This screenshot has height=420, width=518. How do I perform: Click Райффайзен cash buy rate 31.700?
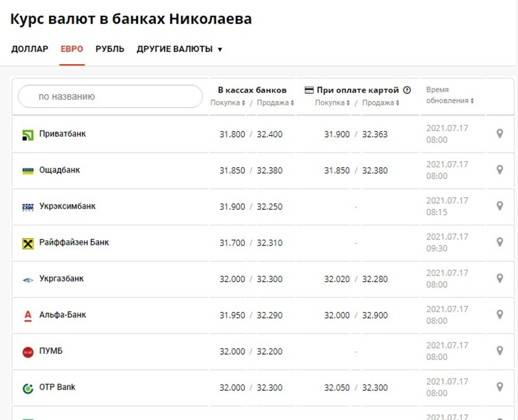[x=232, y=243]
